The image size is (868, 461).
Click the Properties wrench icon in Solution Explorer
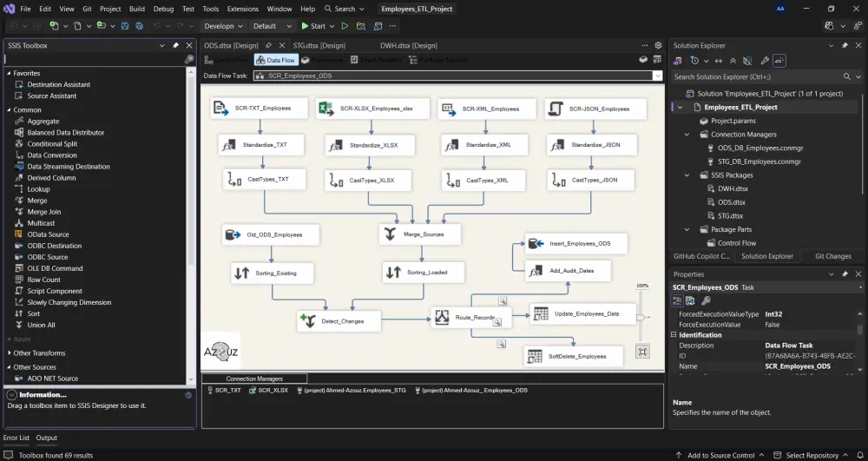click(x=765, y=61)
